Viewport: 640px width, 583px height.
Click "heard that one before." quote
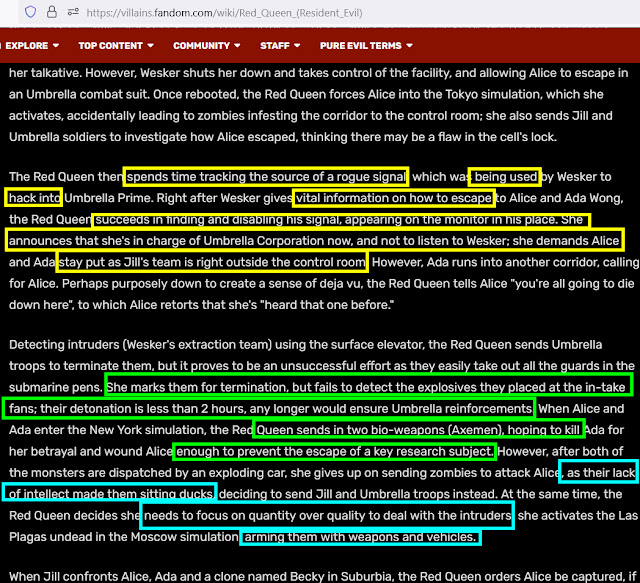click(329, 305)
